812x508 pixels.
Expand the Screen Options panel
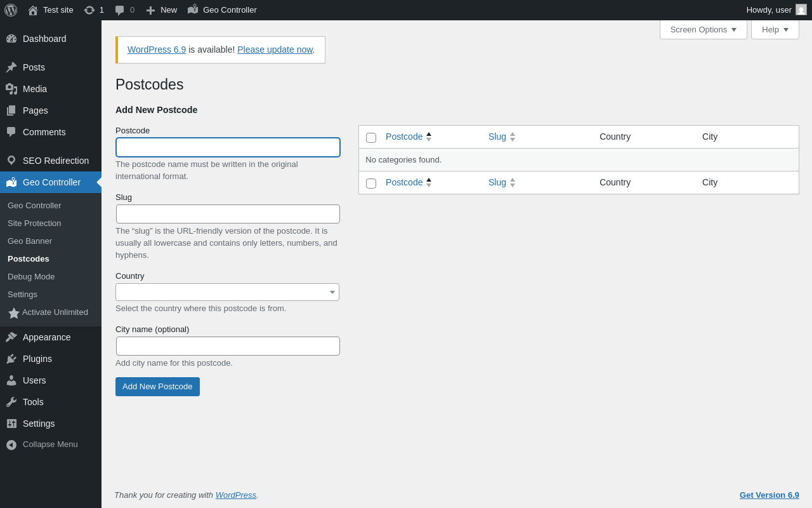703,29
